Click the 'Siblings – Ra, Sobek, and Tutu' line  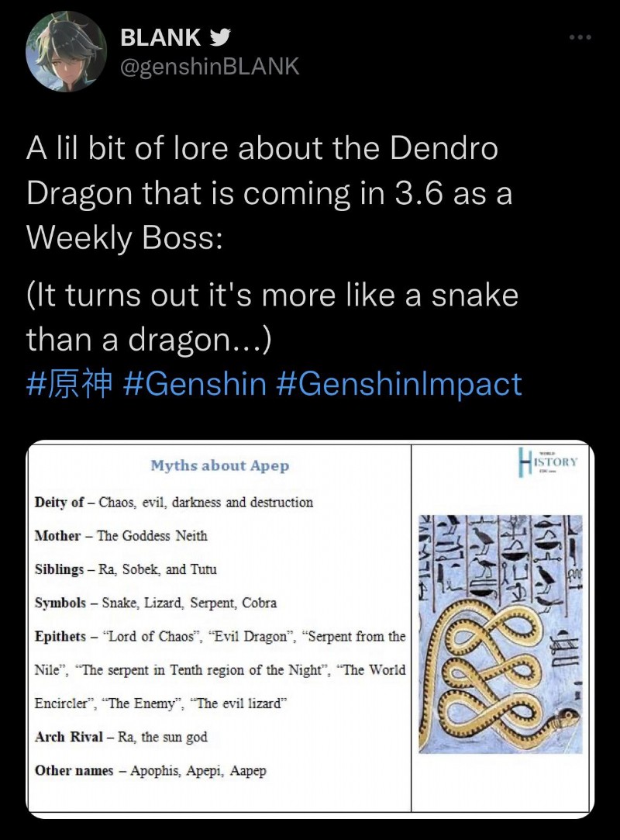tap(126, 569)
